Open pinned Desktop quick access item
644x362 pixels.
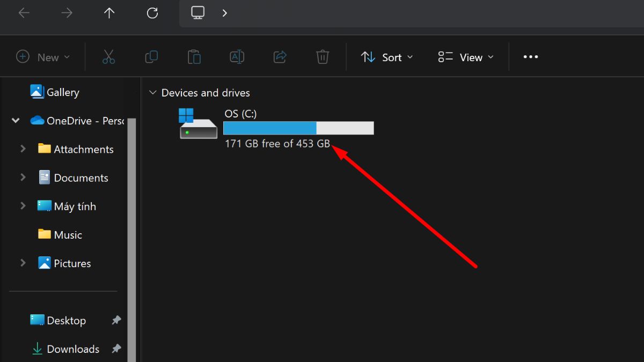[x=66, y=320]
